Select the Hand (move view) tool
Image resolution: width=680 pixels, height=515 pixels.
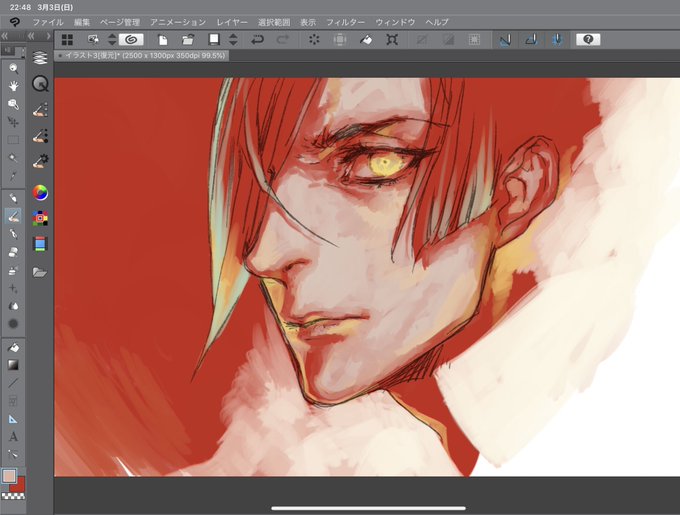tap(13, 86)
